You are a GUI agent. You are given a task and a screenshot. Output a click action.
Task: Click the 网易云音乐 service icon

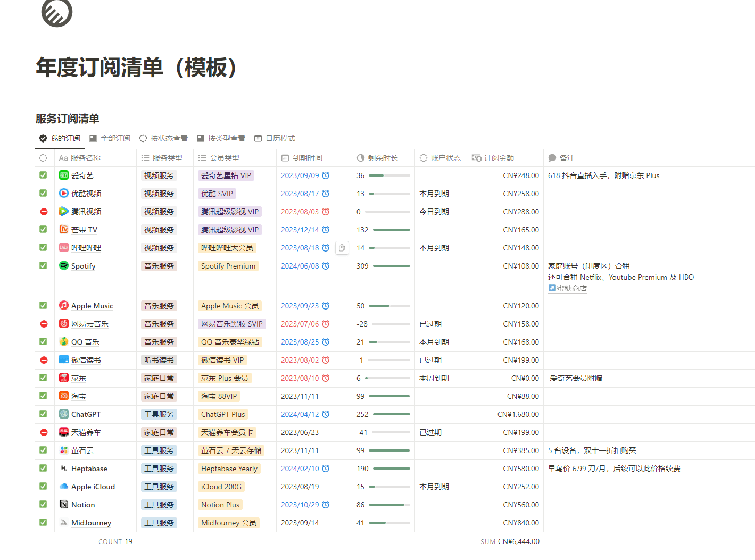[64, 323]
